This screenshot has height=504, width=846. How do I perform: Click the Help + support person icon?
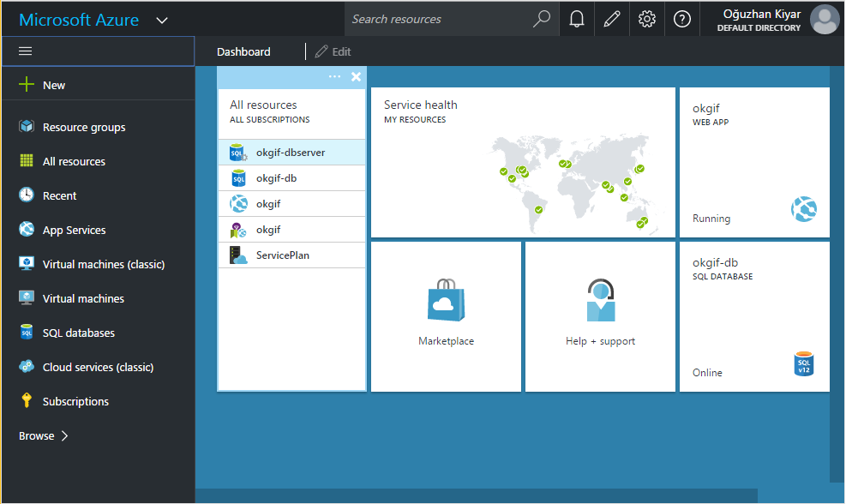(x=601, y=300)
